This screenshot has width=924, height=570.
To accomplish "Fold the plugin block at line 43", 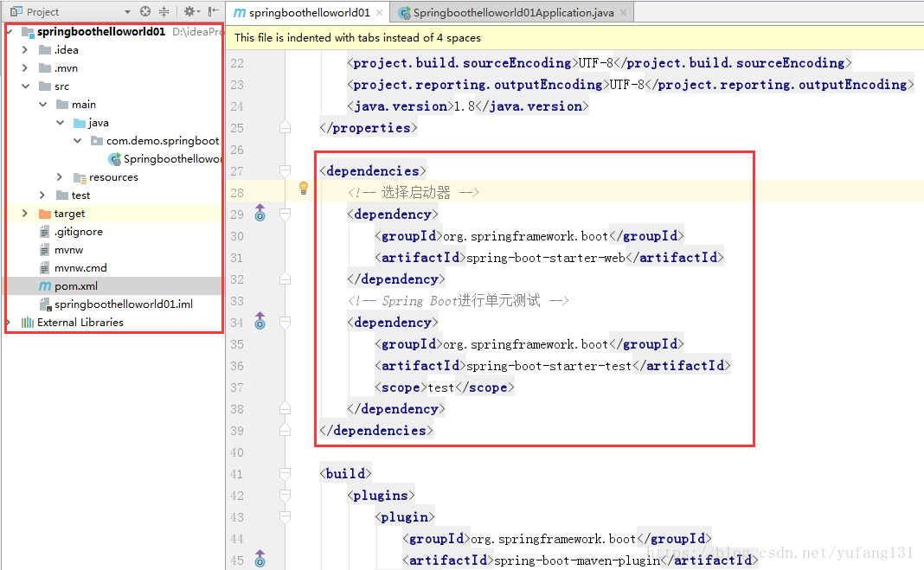I will 285,517.
